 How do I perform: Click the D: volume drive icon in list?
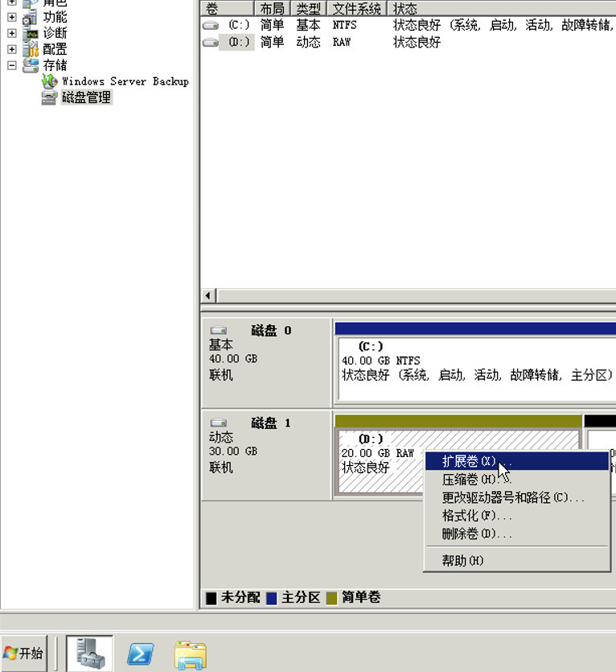coord(211,43)
